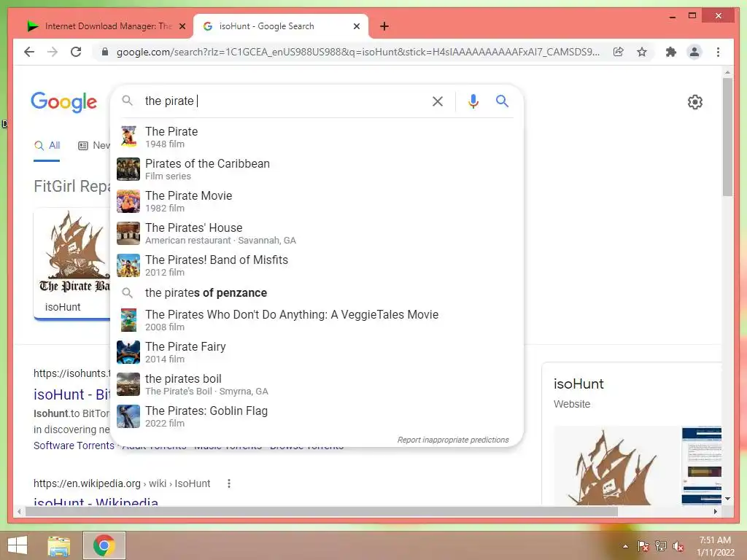Click the scroll-down arrow on vertical scrollbar
Viewport: 747px width, 560px height.
pos(727,499)
